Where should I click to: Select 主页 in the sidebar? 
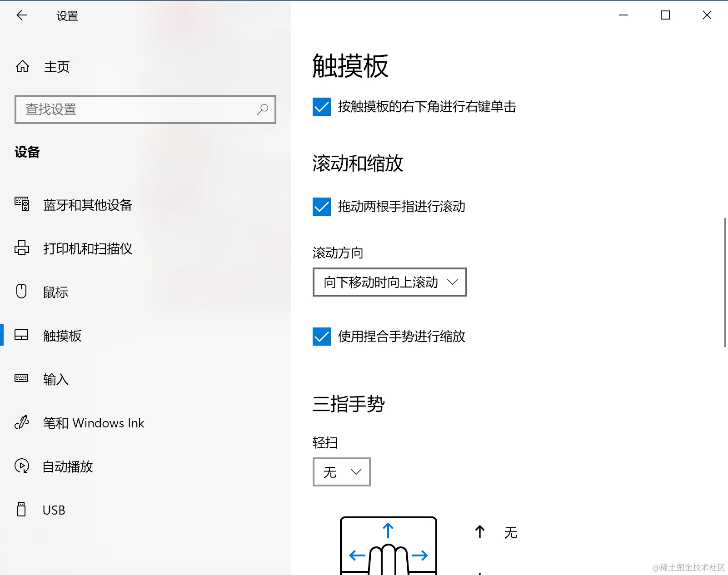pos(56,67)
